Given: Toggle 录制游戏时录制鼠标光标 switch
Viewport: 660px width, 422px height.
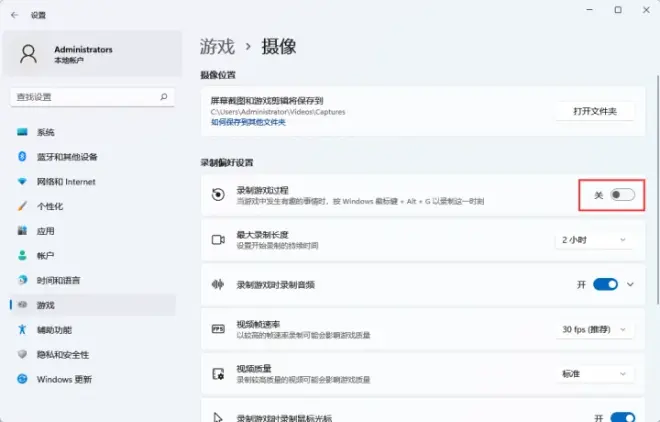Looking at the screenshot, I should 621,417.
